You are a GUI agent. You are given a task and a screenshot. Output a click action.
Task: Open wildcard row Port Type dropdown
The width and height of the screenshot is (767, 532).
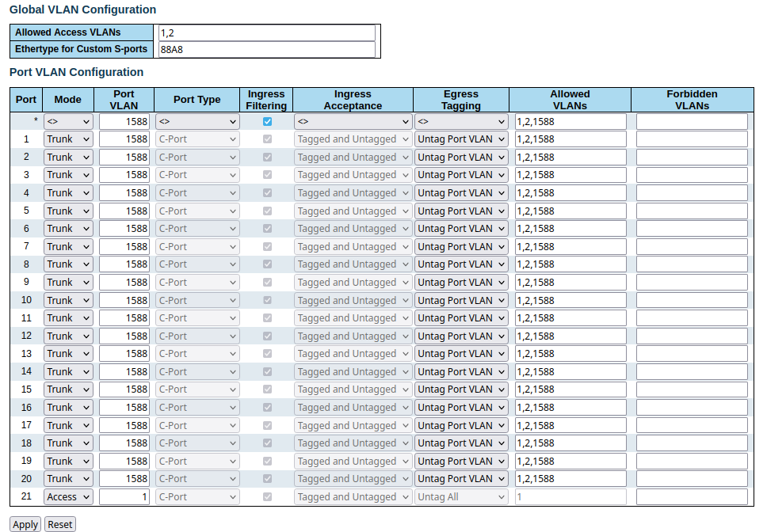click(x=197, y=122)
